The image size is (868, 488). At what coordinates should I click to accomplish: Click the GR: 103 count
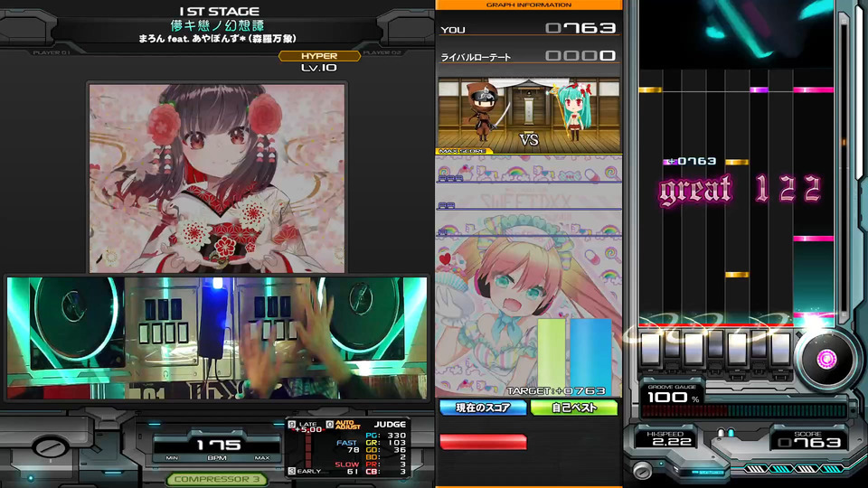[x=386, y=443]
